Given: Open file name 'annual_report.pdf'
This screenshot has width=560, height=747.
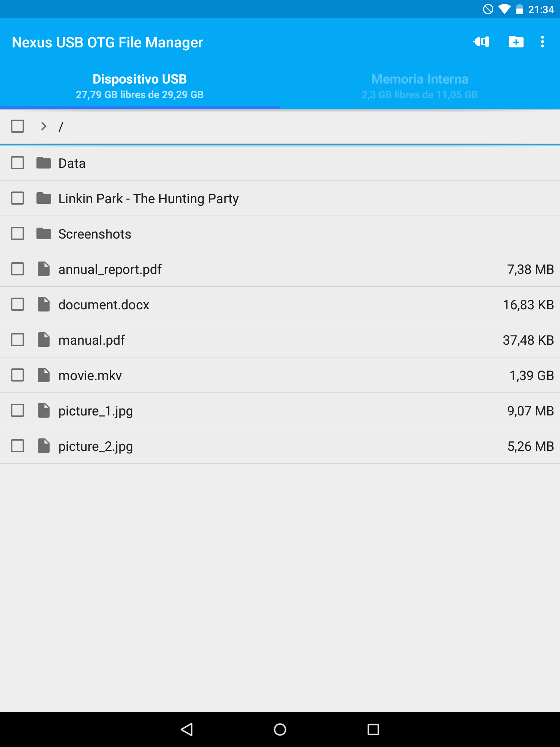Looking at the screenshot, I should pos(110,270).
